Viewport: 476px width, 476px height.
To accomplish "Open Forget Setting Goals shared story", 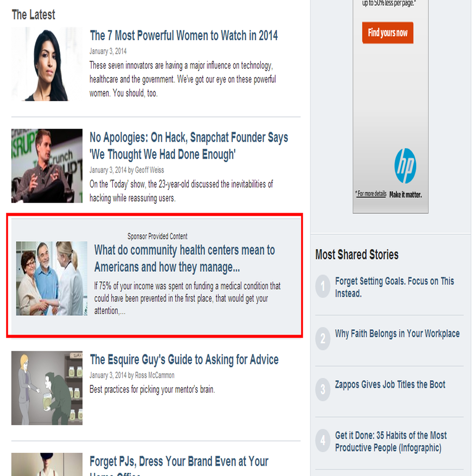I will (394, 287).
